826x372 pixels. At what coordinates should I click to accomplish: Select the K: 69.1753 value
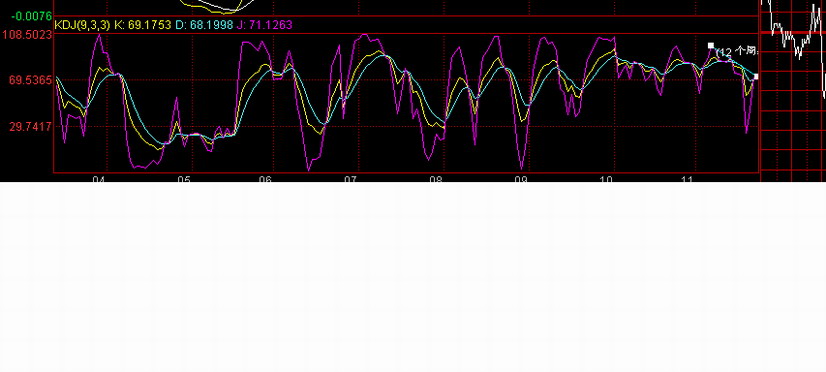142,25
